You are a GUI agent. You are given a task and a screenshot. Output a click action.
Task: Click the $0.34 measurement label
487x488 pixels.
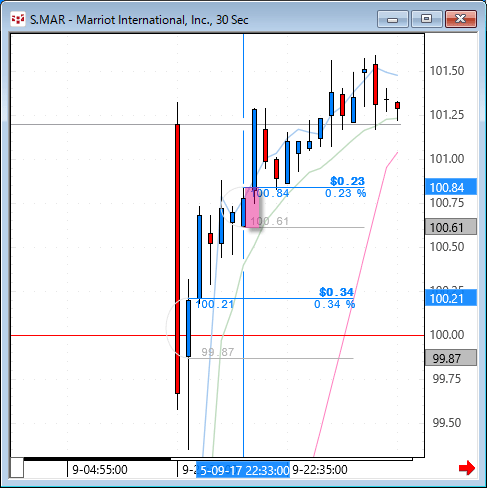pos(336,292)
